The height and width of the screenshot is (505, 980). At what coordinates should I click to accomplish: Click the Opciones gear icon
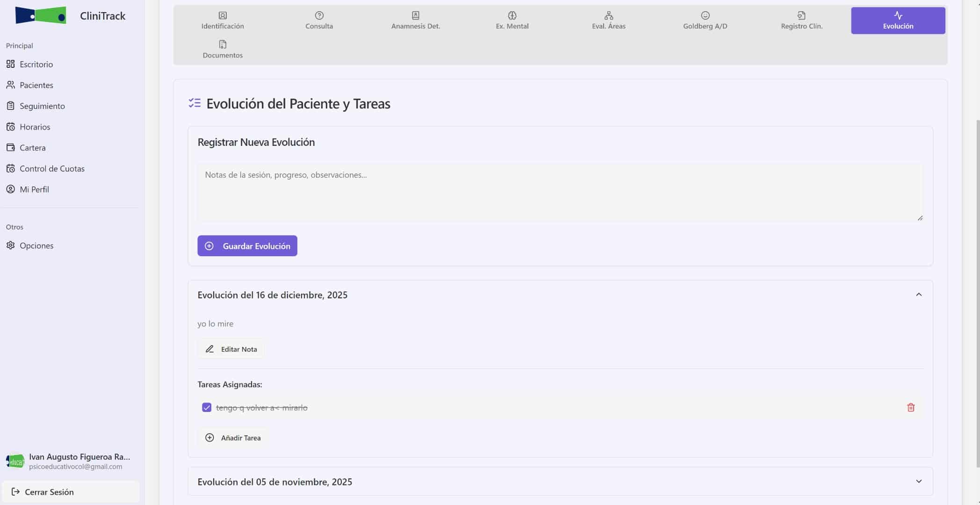[10, 245]
